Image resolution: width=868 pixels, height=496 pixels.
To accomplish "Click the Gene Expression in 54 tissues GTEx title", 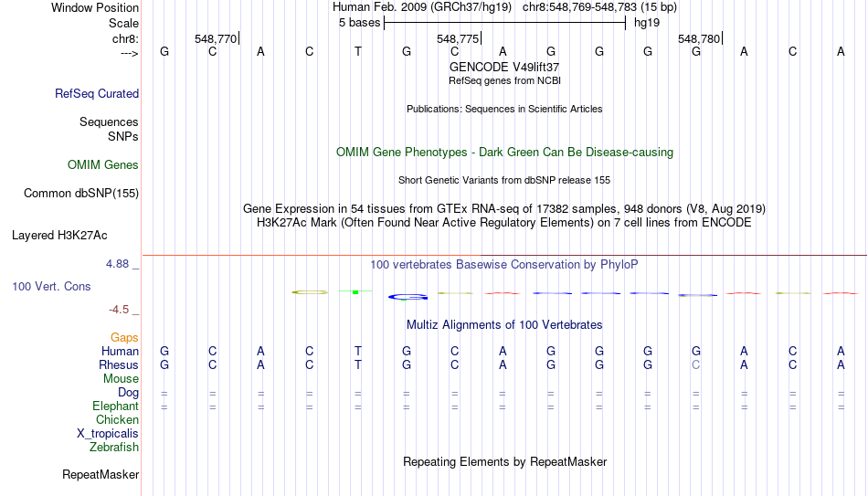I will coord(504,208).
